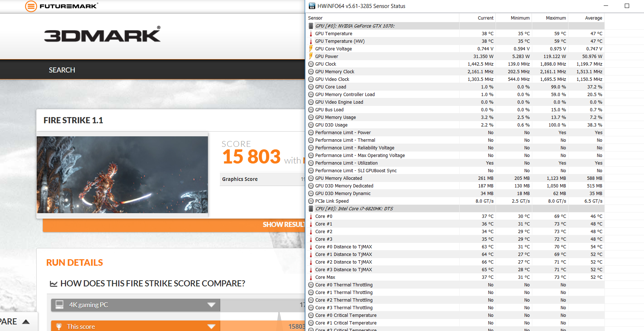644x331 pixels.
Task: Select the Performance Limit - Max Operating Voltage row
Action: (x=456, y=155)
